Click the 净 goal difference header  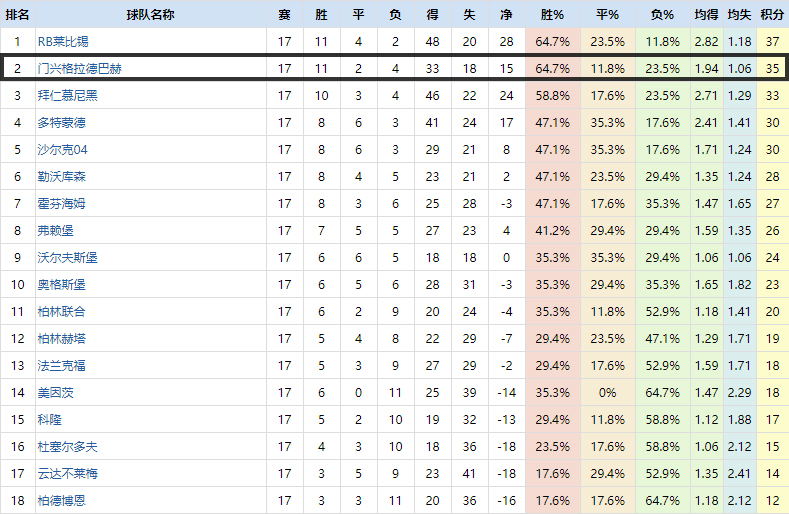pyautogui.click(x=506, y=15)
